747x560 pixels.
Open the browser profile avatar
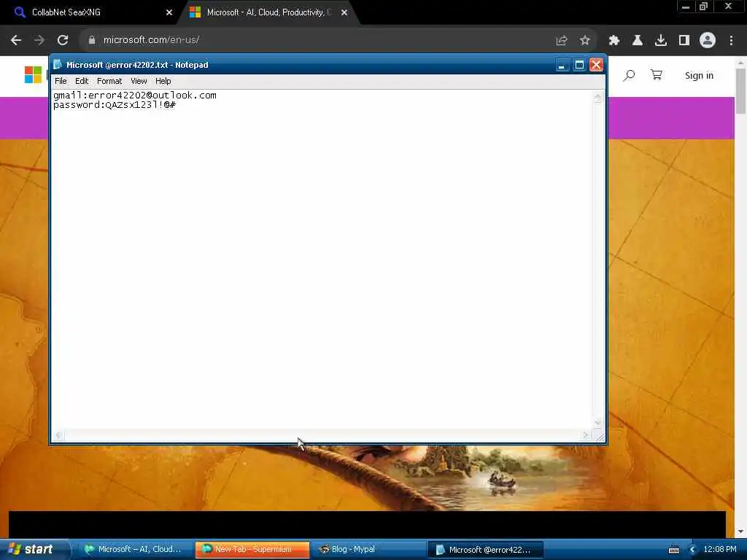(708, 41)
